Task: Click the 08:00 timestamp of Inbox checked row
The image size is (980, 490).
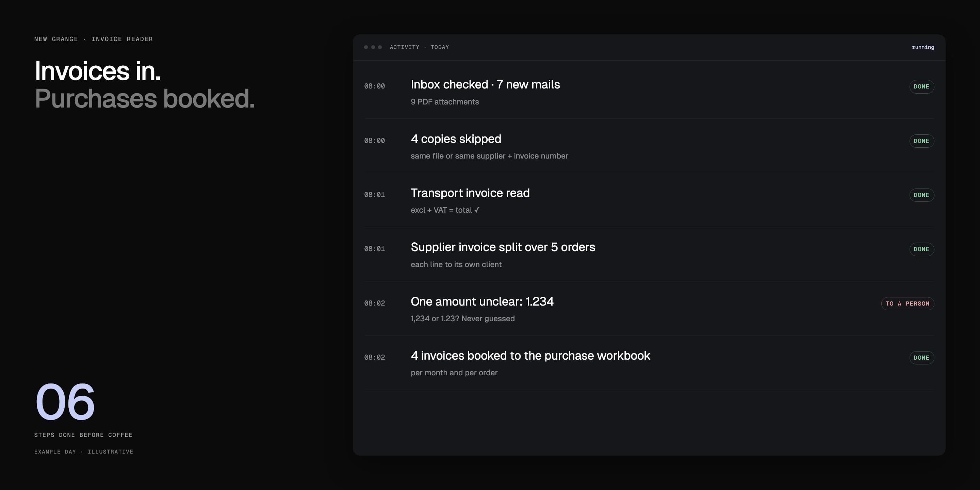Action: click(x=374, y=86)
